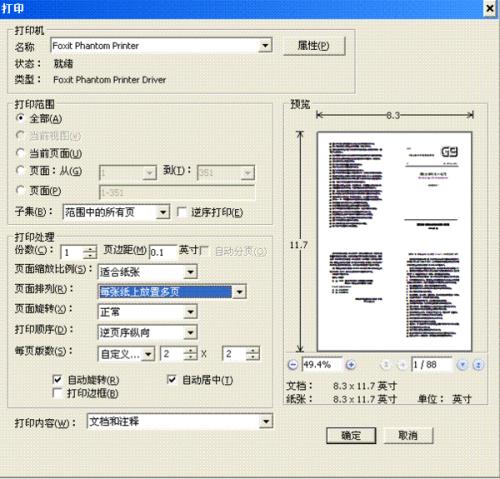Click the 属性(P) properties button
Image resolution: width=500 pixels, height=479 pixels.
click(314, 46)
